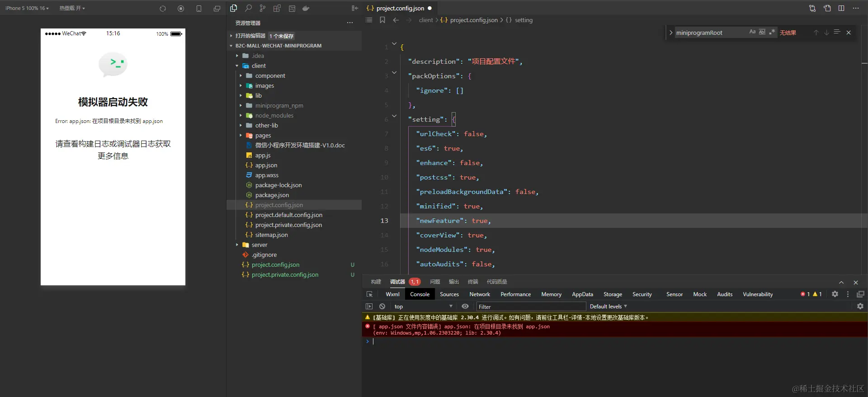Open the source control branch icon

(x=263, y=8)
